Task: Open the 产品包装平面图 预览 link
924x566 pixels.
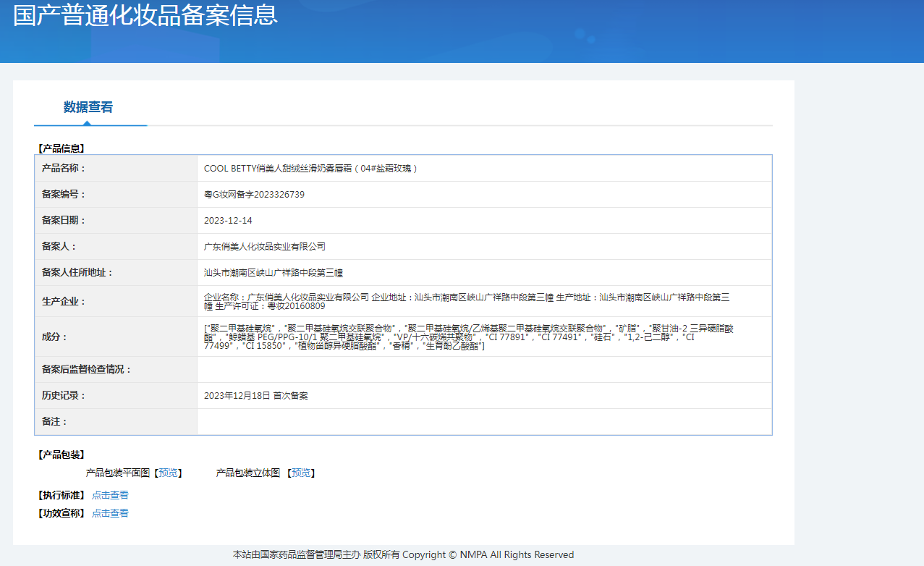Action: (x=169, y=473)
